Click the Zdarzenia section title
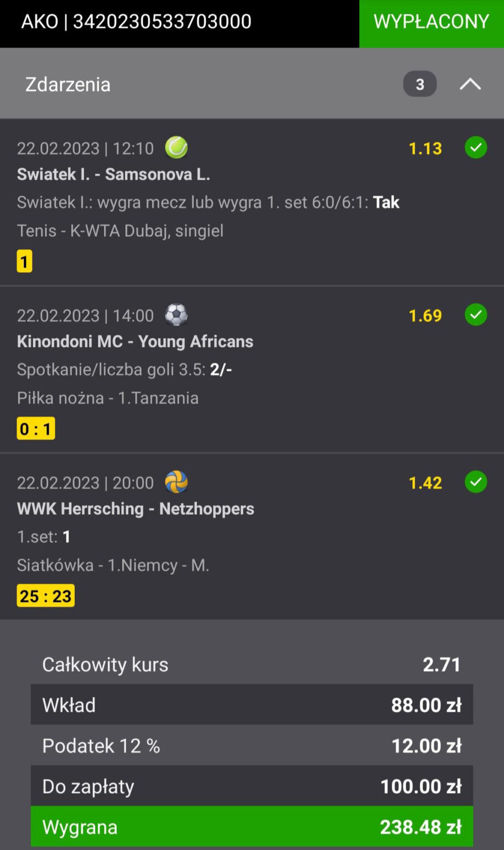This screenshot has height=850, width=504. point(68,85)
